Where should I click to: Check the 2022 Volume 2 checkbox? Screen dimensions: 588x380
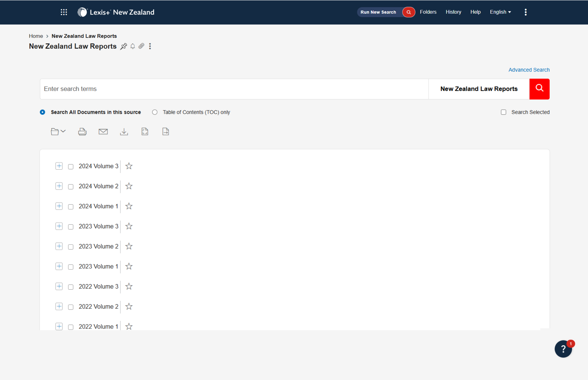[x=71, y=307]
